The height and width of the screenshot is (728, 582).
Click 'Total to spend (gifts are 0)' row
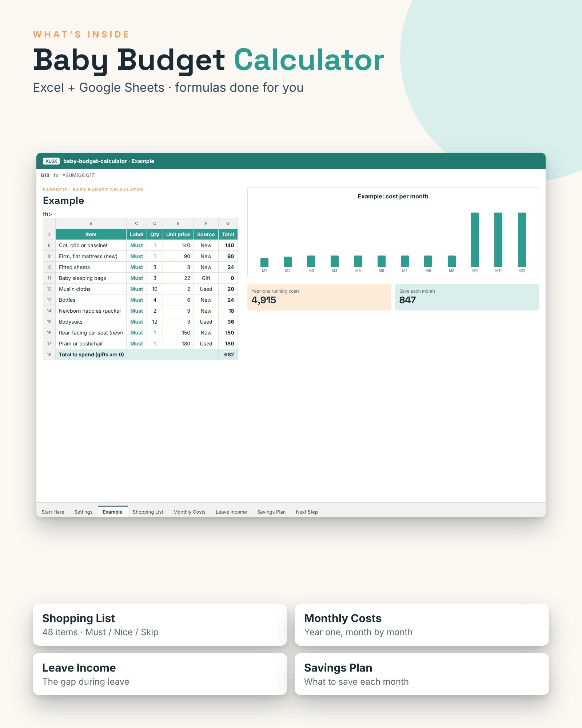click(140, 355)
